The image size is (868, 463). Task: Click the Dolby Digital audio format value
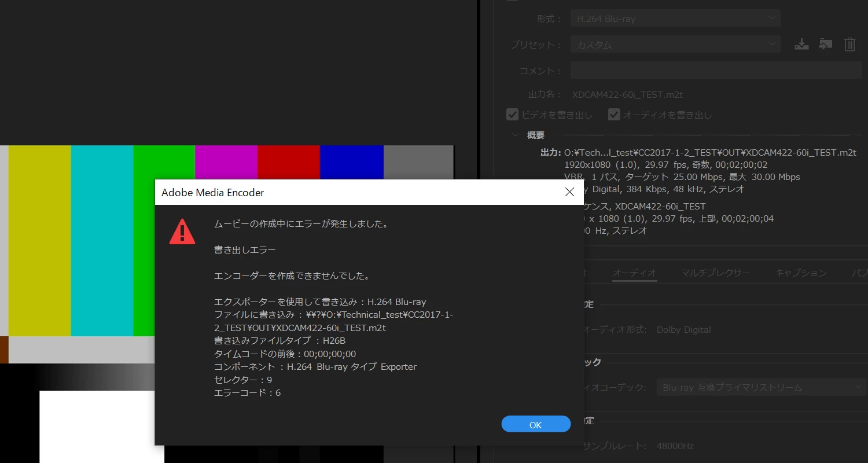coord(683,329)
